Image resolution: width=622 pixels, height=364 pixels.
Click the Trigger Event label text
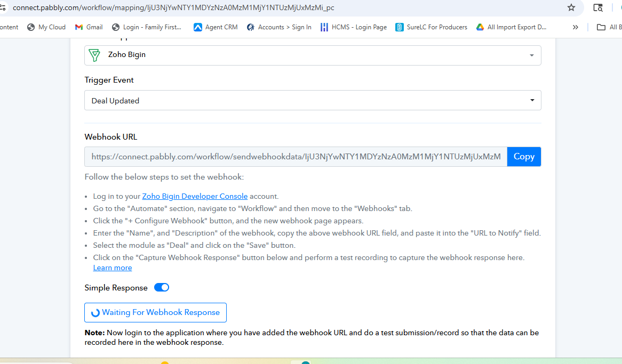[109, 80]
